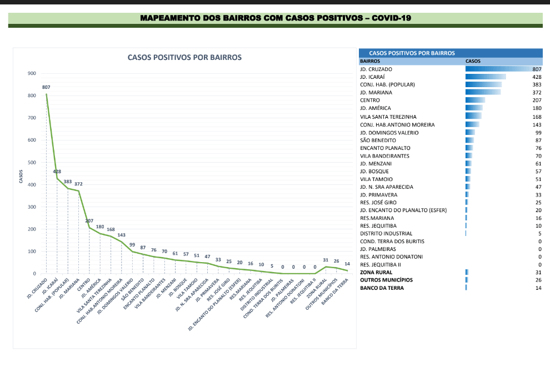Click the 428 data label on the chart

[57, 172]
